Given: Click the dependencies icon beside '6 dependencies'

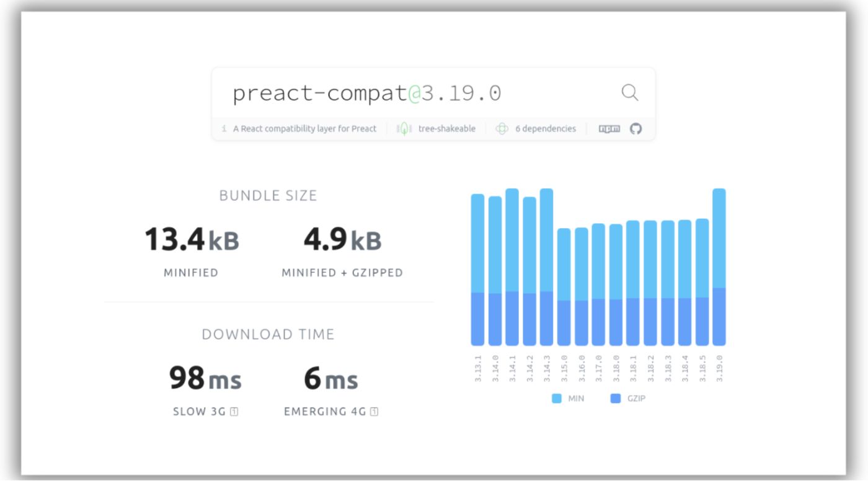Looking at the screenshot, I should [x=502, y=129].
